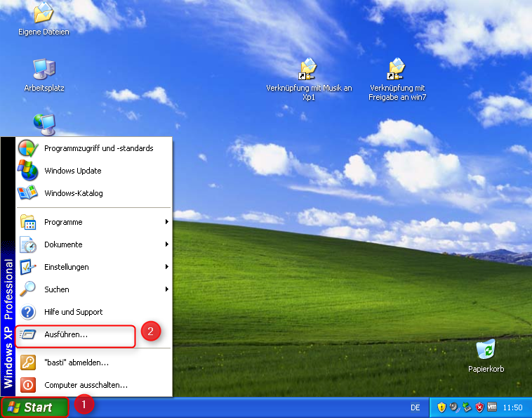The width and height of the screenshot is (532, 418).
Task: Open the Suchen submenu
Action: click(56, 289)
